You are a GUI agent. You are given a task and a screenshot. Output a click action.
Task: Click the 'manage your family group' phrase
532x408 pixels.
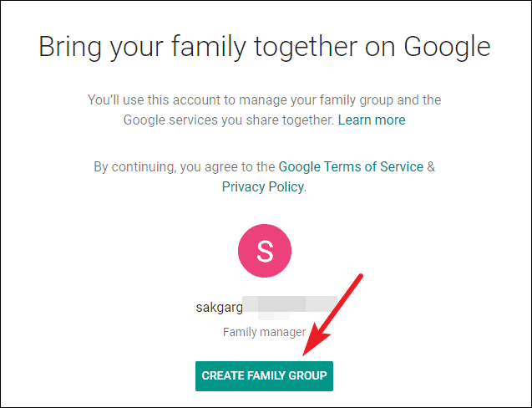(x=317, y=99)
